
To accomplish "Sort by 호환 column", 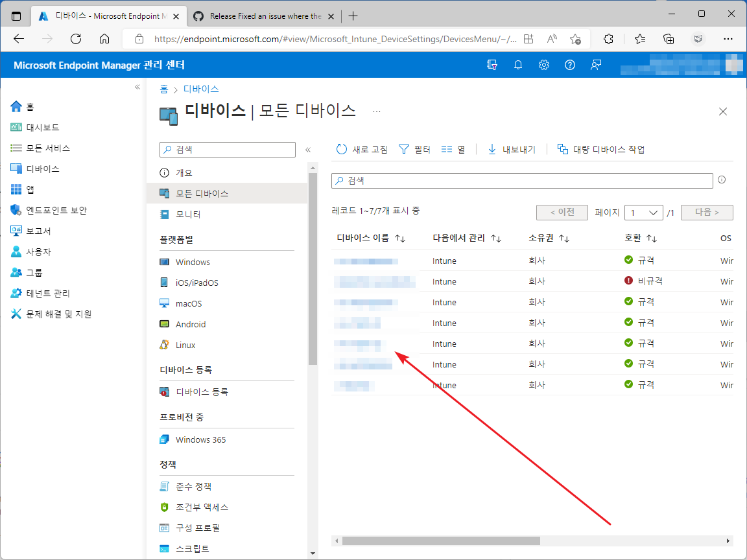I will pyautogui.click(x=641, y=238).
